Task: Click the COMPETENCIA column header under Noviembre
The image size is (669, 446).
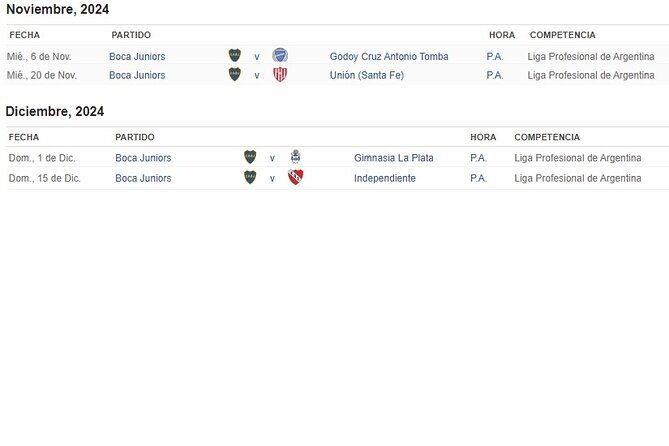Action: [562, 35]
